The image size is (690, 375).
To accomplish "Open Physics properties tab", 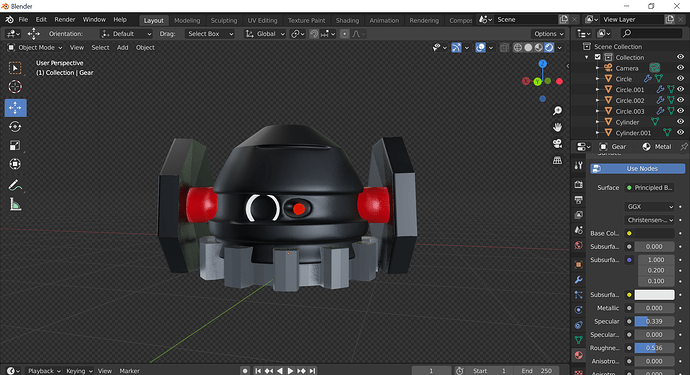I will coord(579,310).
